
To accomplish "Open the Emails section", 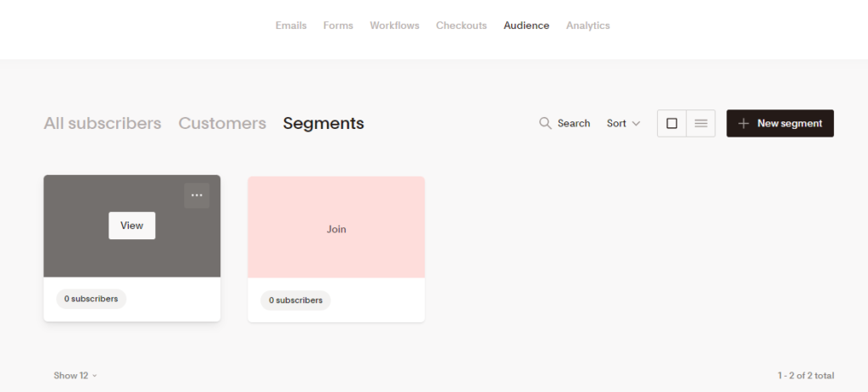I will (292, 25).
